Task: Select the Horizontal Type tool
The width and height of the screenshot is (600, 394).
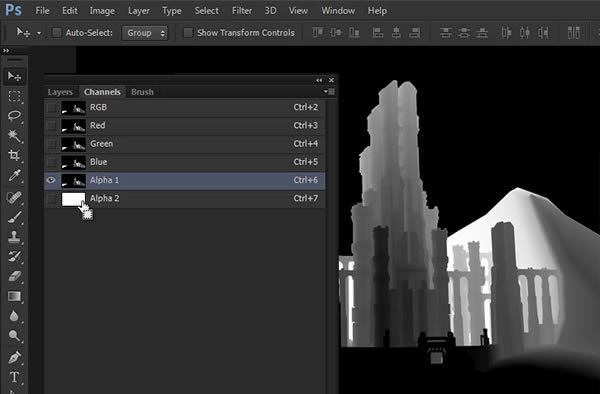Action: click(15, 377)
